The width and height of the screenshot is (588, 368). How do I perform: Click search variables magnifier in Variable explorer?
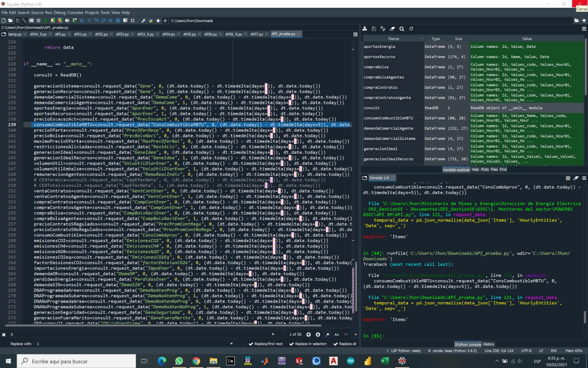tap(401, 29)
